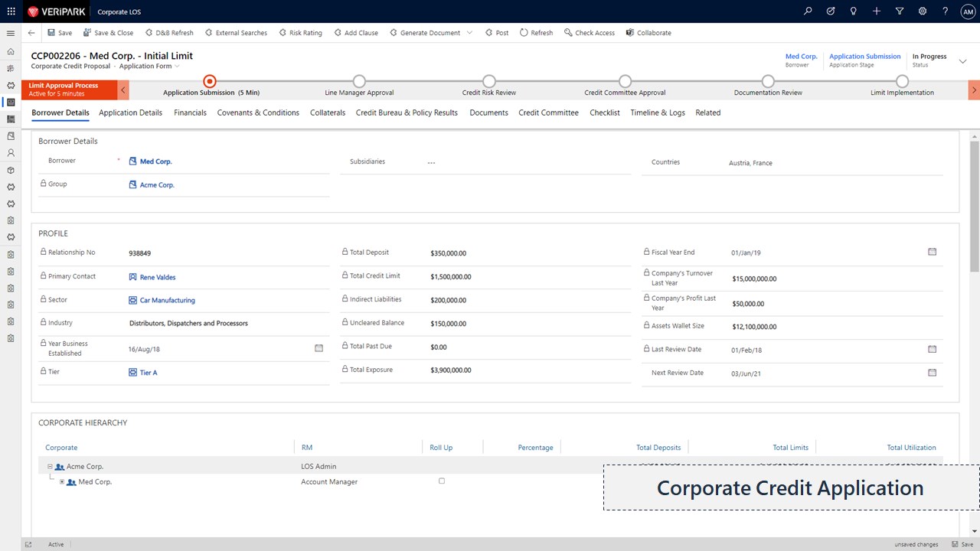Click Med Corp. borrower link in header
The height and width of the screenshot is (551, 980).
click(802, 57)
